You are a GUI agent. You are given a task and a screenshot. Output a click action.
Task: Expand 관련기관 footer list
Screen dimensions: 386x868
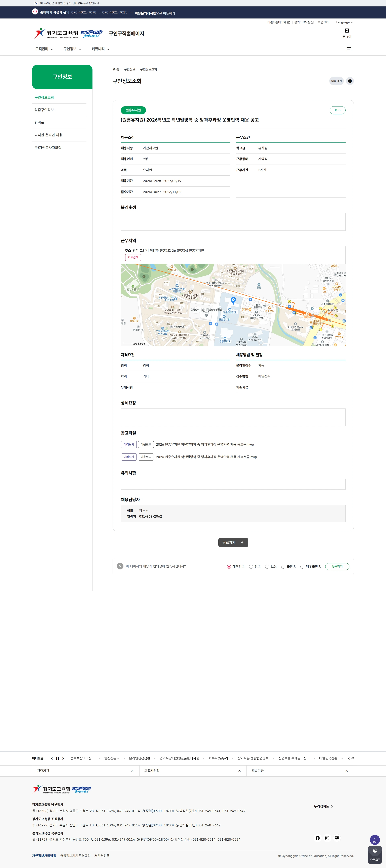[86, 771]
